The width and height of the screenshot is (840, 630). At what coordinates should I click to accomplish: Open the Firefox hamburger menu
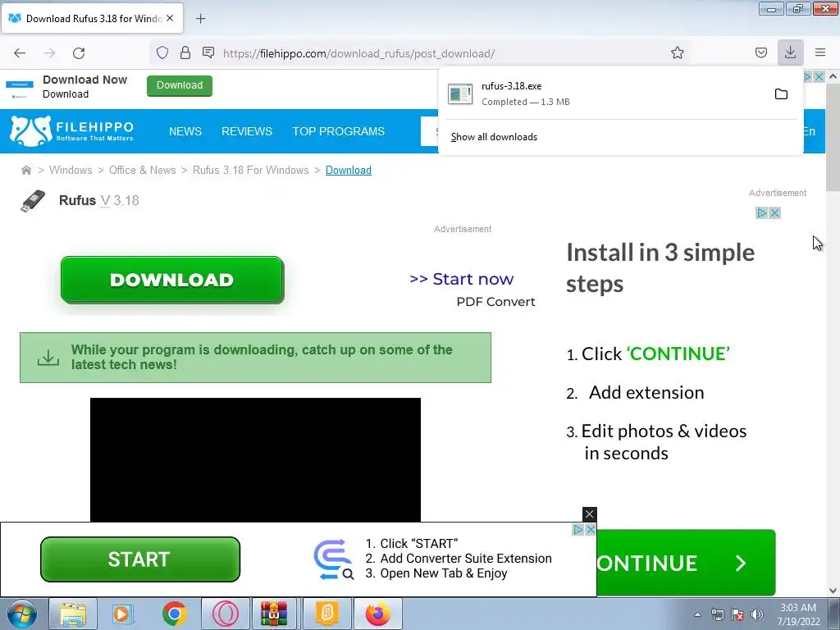pyautogui.click(x=820, y=52)
